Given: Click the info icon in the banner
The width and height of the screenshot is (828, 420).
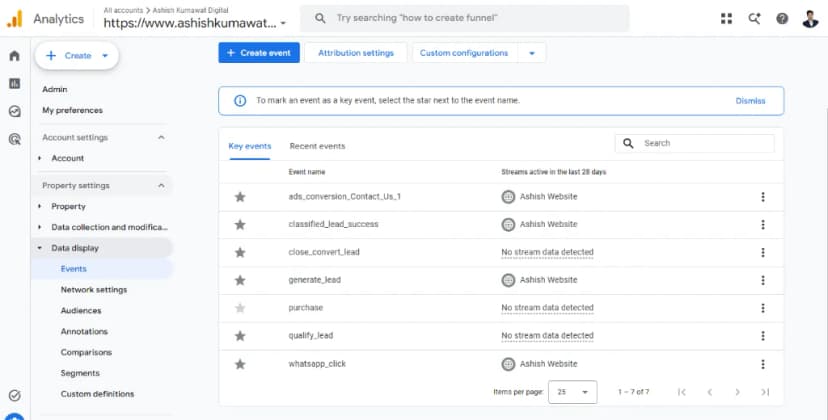Looking at the screenshot, I should [x=240, y=100].
